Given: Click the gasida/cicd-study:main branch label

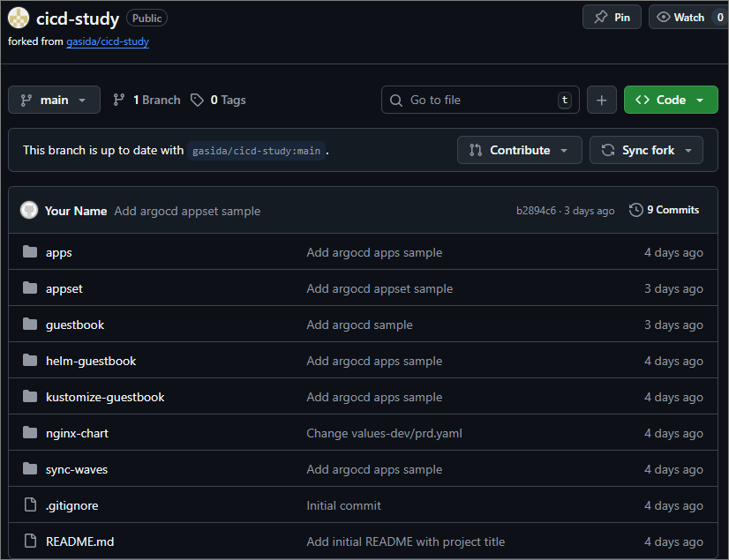Looking at the screenshot, I should point(256,151).
